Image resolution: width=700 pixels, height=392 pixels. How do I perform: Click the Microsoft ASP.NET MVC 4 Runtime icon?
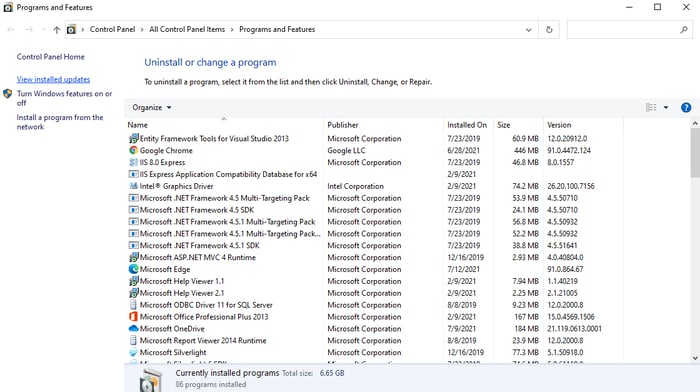pos(133,257)
